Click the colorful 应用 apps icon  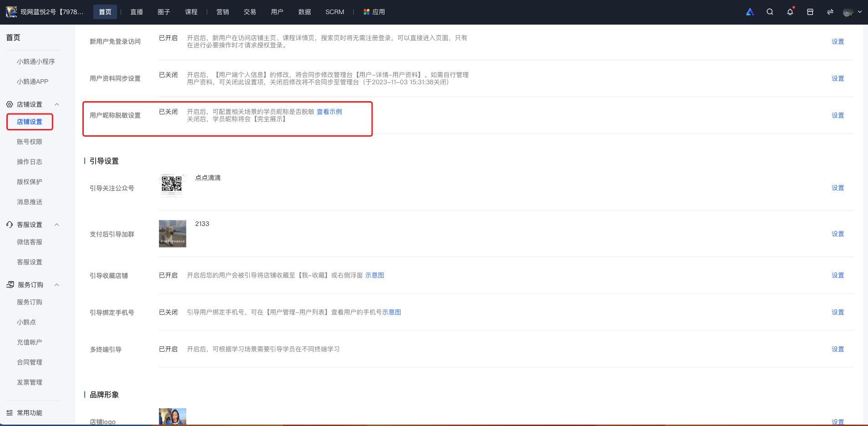[x=367, y=12]
